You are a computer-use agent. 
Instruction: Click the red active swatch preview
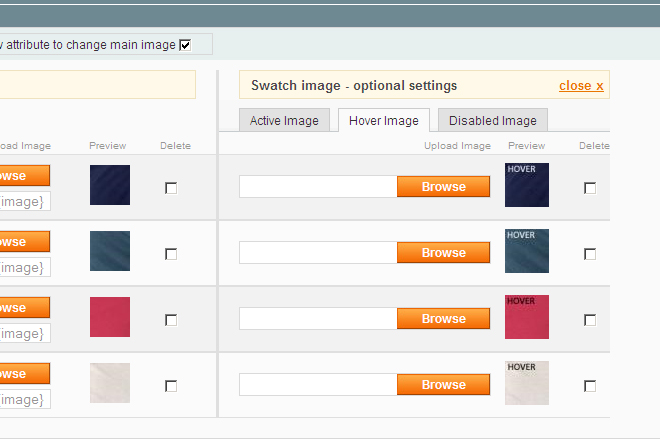click(110, 317)
